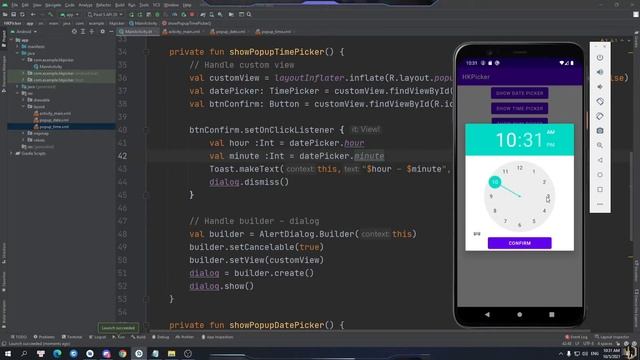Image resolution: width=640 pixels, height=360 pixels.
Task: Click the Search Everywhere magnifier in toolbar
Action: (x=249, y=14)
